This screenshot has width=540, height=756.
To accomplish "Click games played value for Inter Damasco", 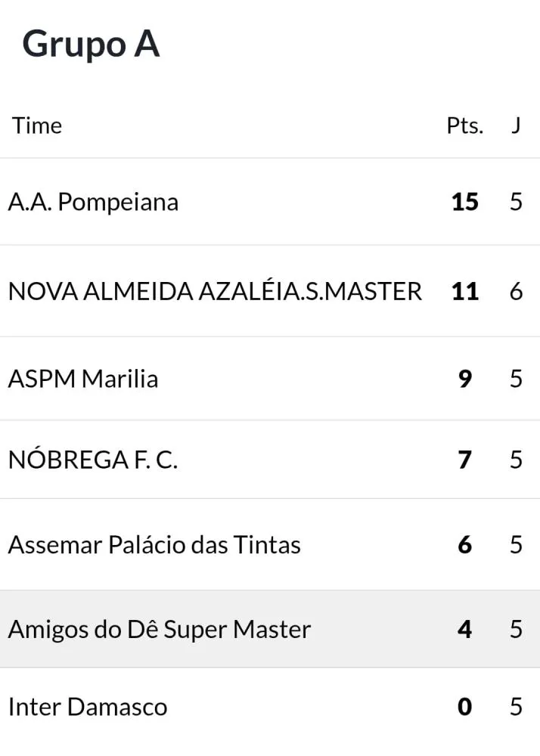I will [517, 707].
